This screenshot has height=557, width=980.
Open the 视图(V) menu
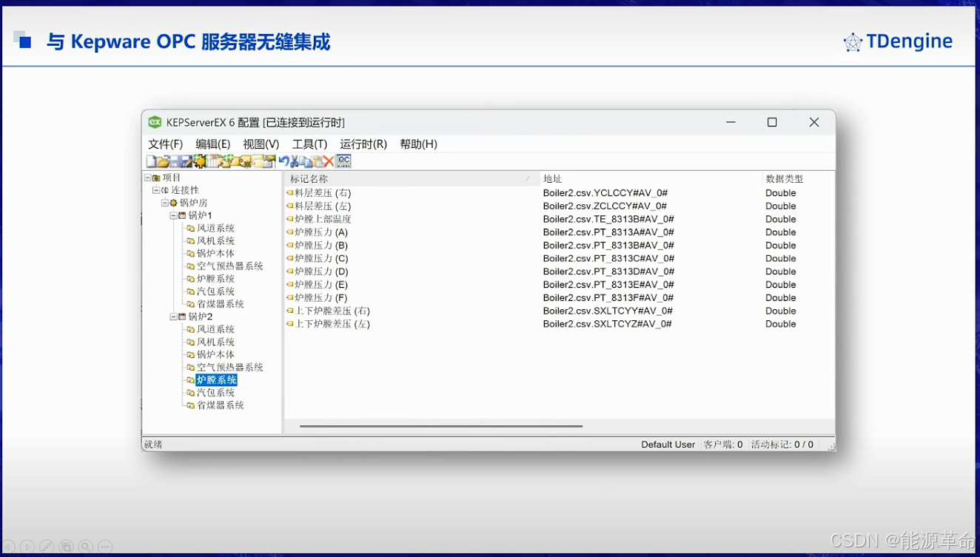(261, 144)
